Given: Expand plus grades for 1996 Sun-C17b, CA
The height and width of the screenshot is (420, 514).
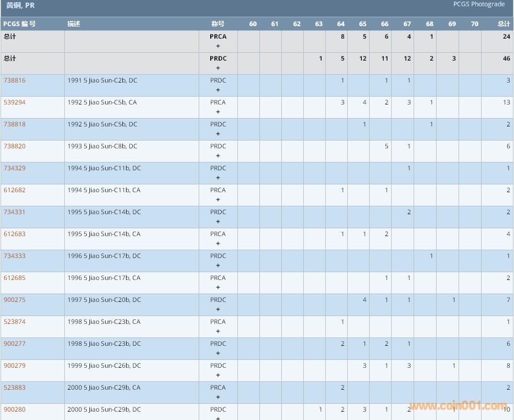Looking at the screenshot, I should [218, 287].
